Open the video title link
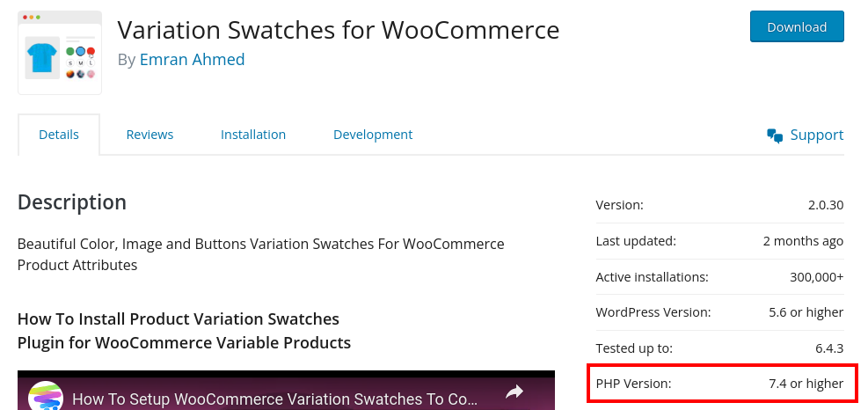This screenshot has height=410, width=868. [274, 399]
